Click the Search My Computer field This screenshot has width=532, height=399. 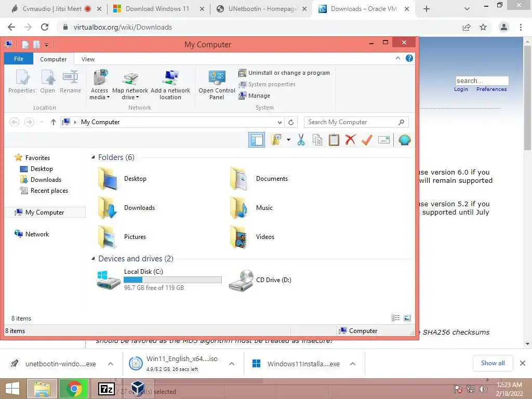tap(356, 122)
